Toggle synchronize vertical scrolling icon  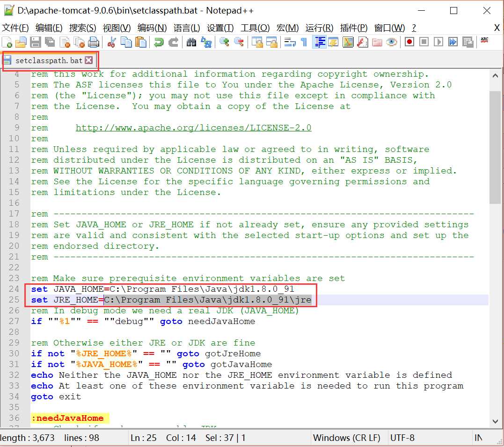point(257,42)
